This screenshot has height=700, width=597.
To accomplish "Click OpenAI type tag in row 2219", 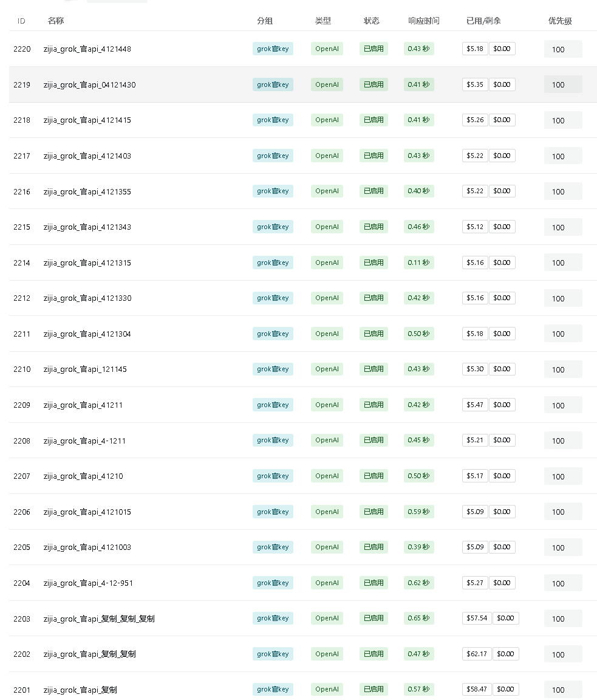I will [x=327, y=84].
